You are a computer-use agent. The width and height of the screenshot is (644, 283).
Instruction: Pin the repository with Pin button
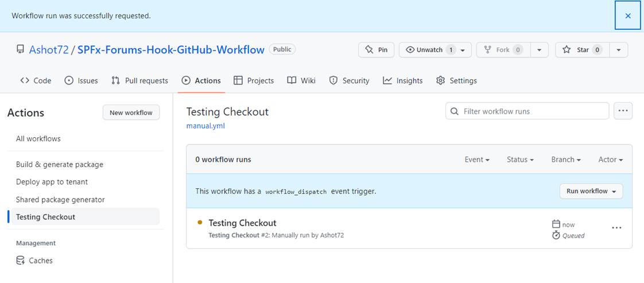coord(377,50)
